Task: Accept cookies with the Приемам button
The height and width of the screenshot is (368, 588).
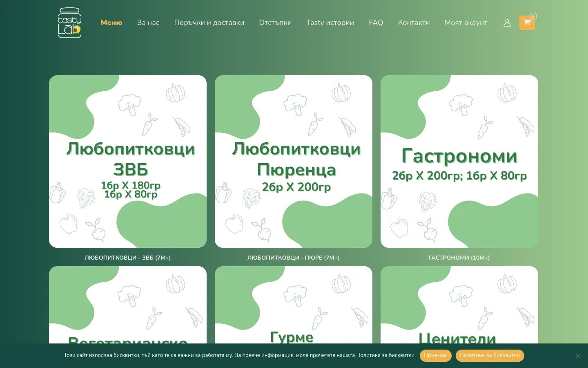Action: (x=435, y=355)
